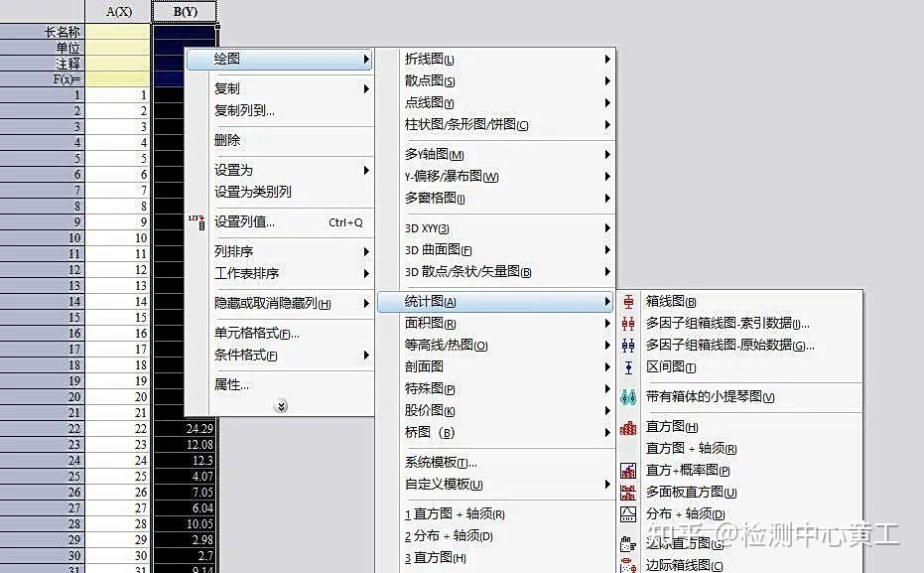Select the 区间图 interval plot icon
This screenshot has width=924, height=573.
[628, 367]
